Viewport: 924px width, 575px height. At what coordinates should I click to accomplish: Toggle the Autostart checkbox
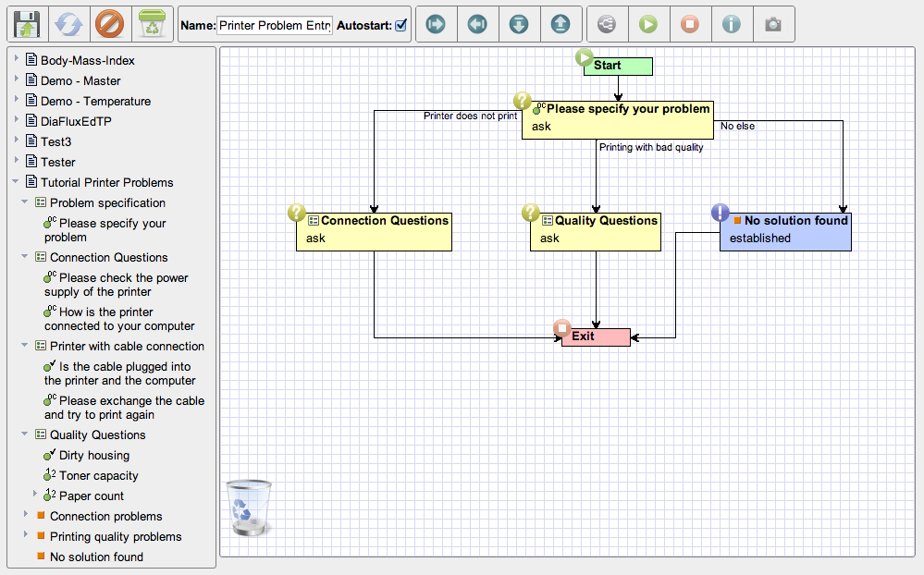click(x=401, y=25)
